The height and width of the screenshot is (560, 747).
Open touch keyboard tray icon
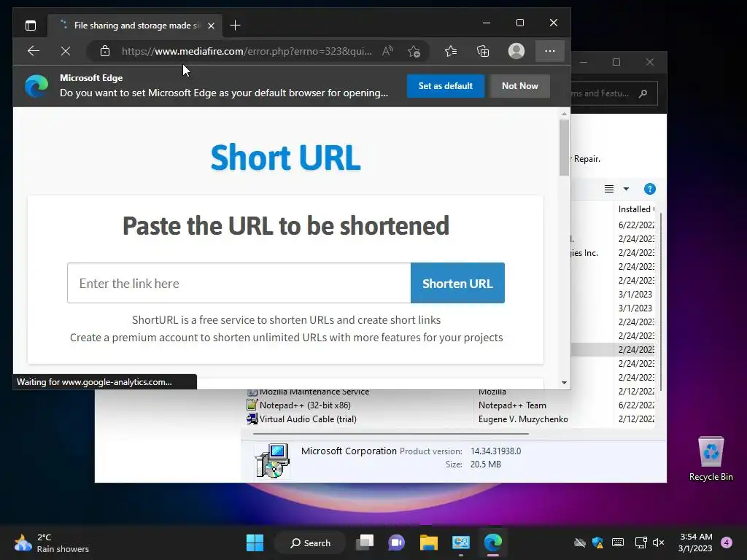(x=618, y=542)
